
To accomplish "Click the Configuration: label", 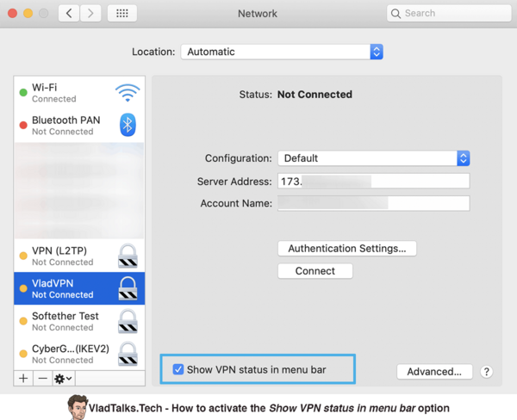I will tap(239, 158).
